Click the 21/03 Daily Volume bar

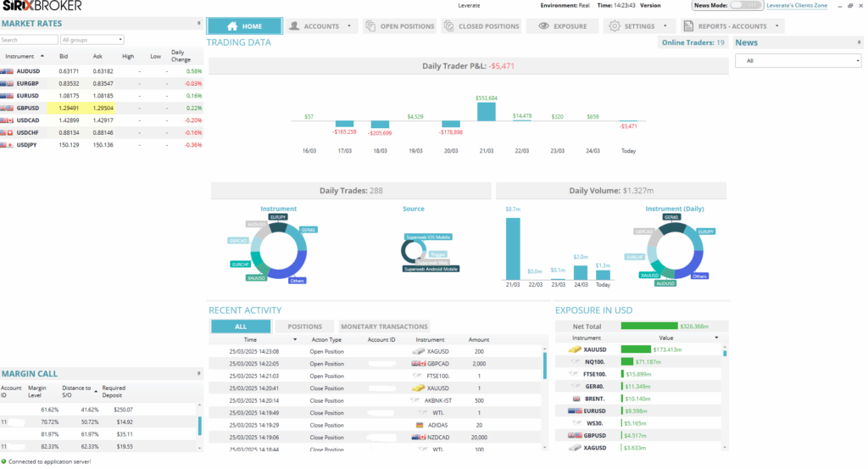(513, 248)
